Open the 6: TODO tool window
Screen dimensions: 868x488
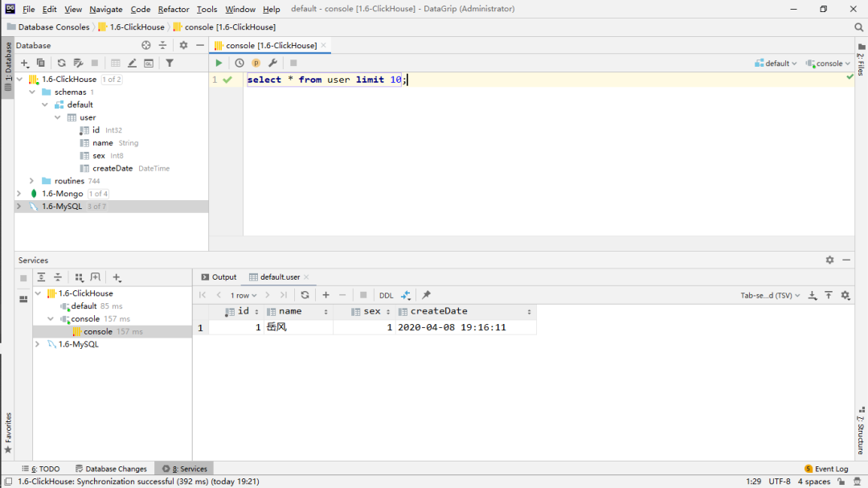pyautogui.click(x=40, y=469)
